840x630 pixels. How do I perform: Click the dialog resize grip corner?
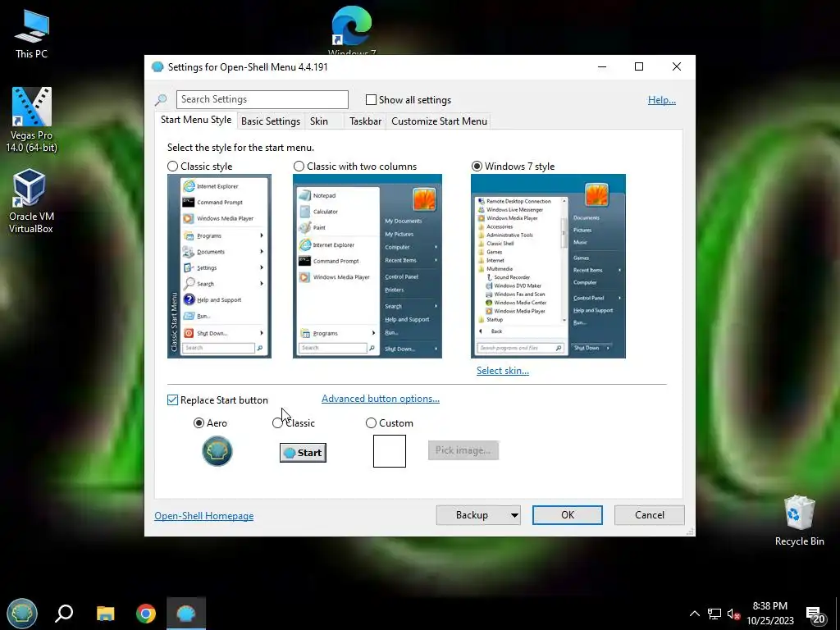click(691, 532)
